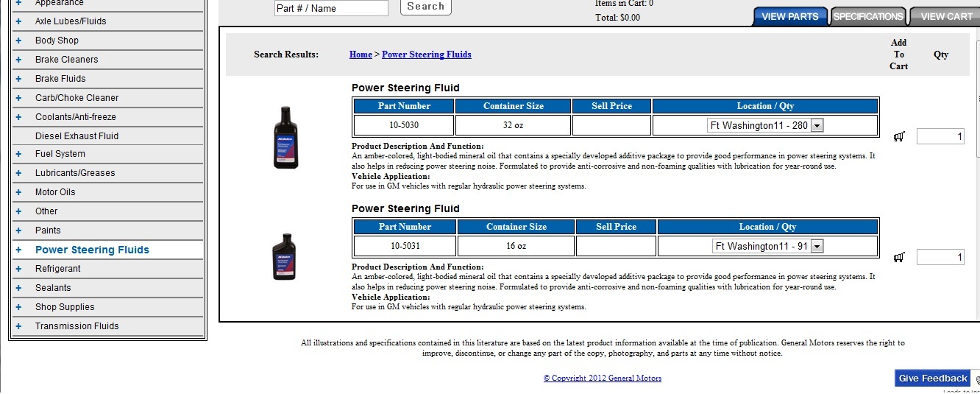The image size is (980, 394).
Task: Expand the plus icon beside Motor Oils
Action: tap(18, 192)
